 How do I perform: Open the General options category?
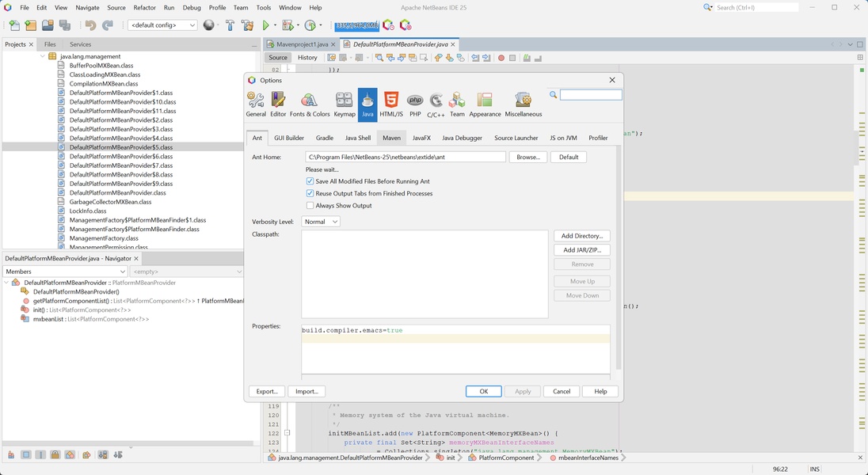tap(256, 104)
